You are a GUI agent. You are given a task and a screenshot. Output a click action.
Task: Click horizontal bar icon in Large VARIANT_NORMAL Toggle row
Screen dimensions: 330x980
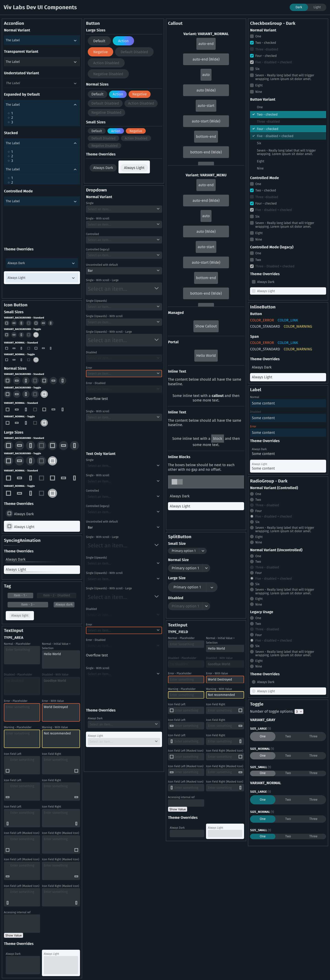click(19, 493)
